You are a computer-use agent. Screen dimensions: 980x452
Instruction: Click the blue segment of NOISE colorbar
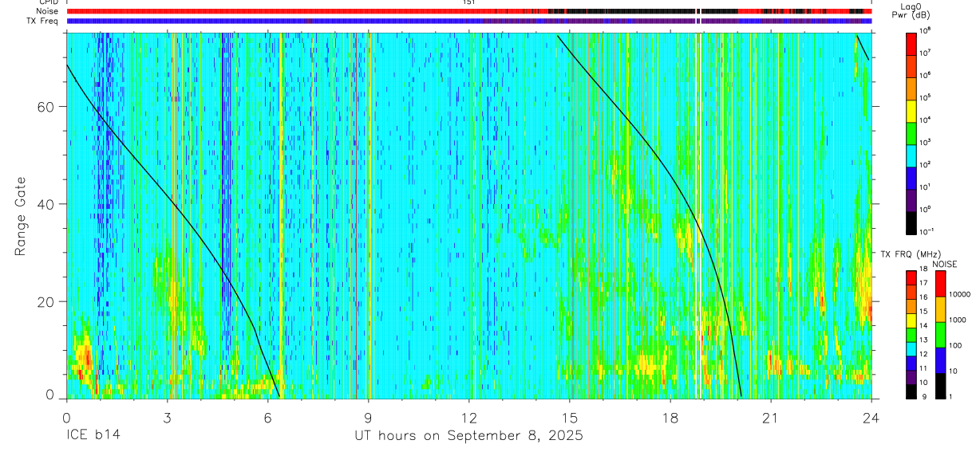[941, 359]
